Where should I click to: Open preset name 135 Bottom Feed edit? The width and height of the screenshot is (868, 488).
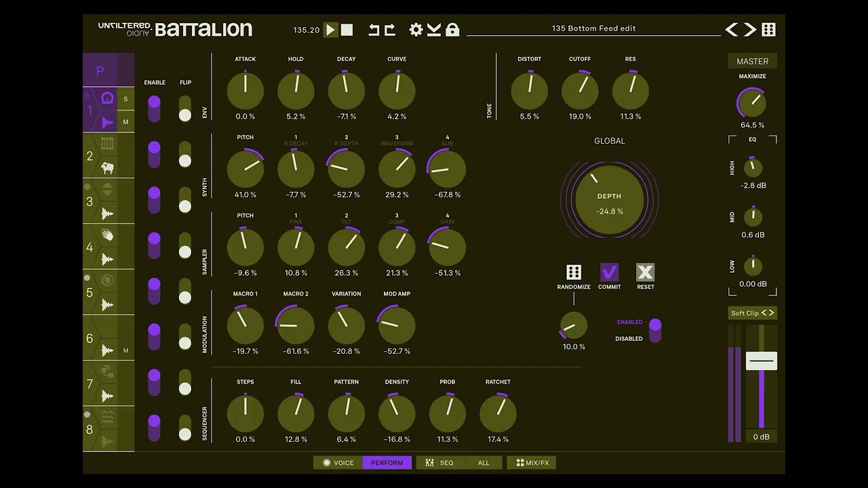click(x=593, y=28)
